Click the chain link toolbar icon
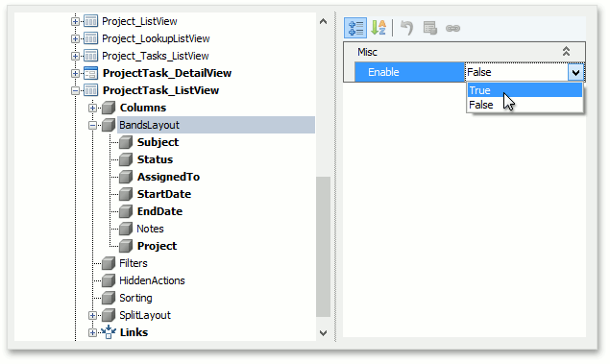Screen dimensions: 610x364 pyautogui.click(x=452, y=29)
